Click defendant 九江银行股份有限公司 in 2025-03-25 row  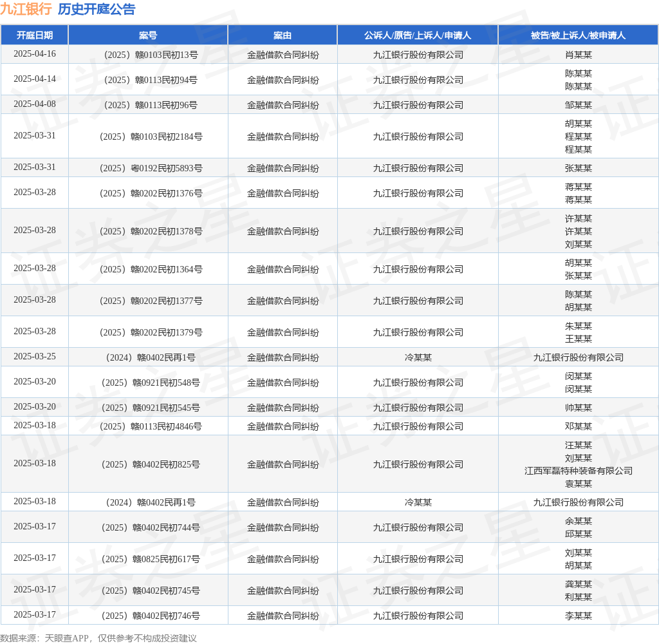click(579, 357)
